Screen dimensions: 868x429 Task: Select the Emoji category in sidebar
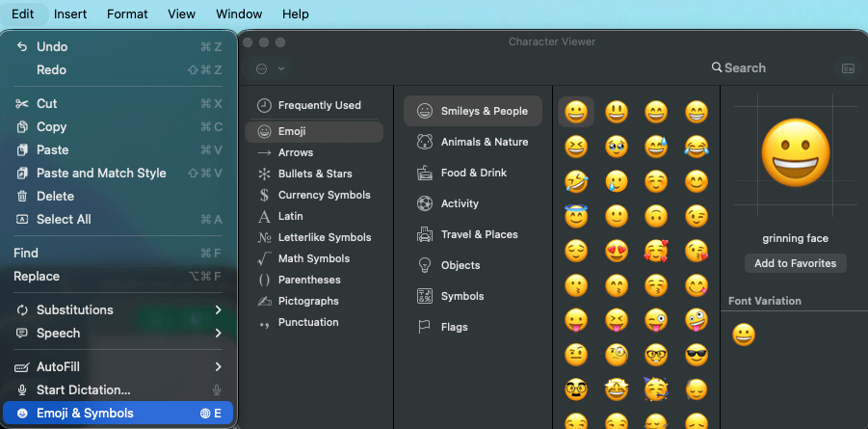314,132
